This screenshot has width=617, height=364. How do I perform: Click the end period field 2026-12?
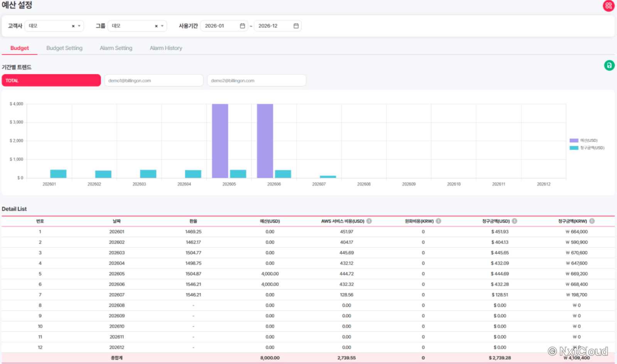(x=277, y=26)
